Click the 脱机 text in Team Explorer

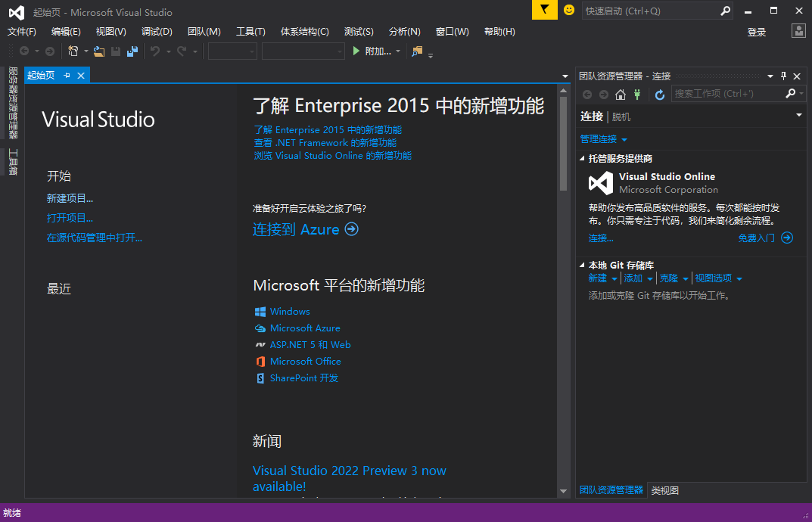pos(621,117)
